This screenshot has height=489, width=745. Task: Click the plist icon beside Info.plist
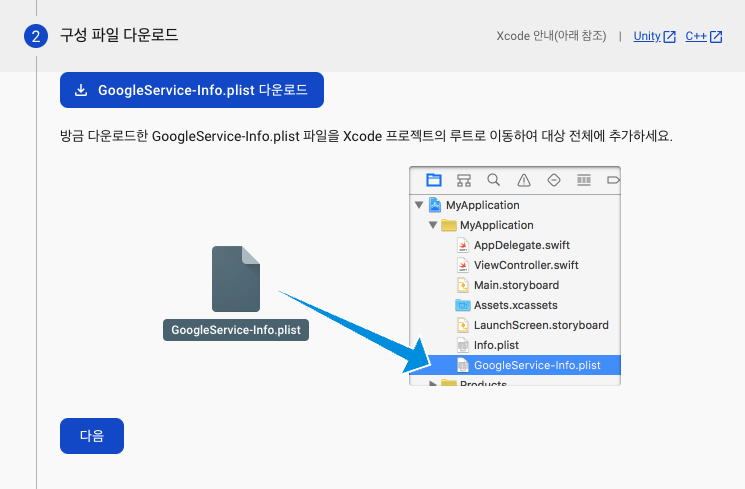(462, 345)
